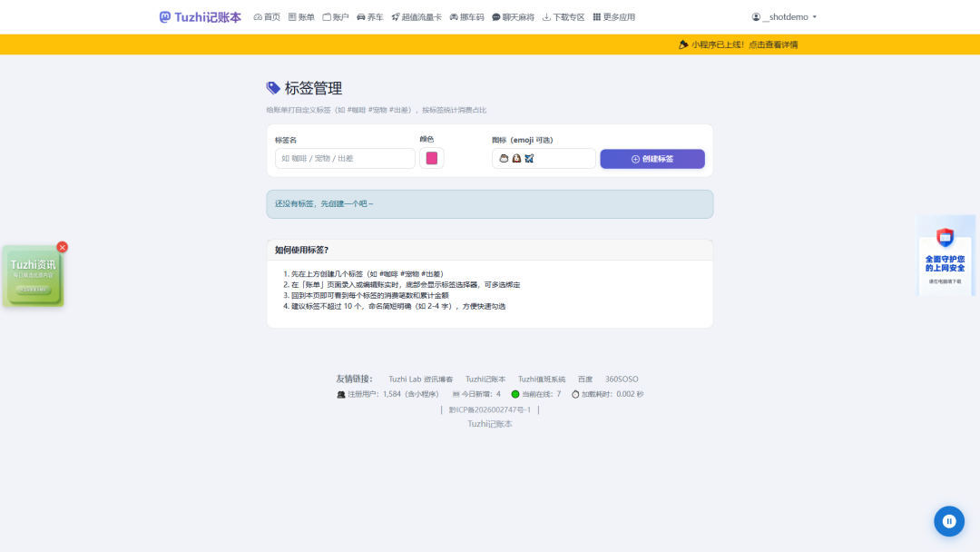980x552 pixels.
Task: Open the 账户 page in the top navigation
Action: (336, 17)
